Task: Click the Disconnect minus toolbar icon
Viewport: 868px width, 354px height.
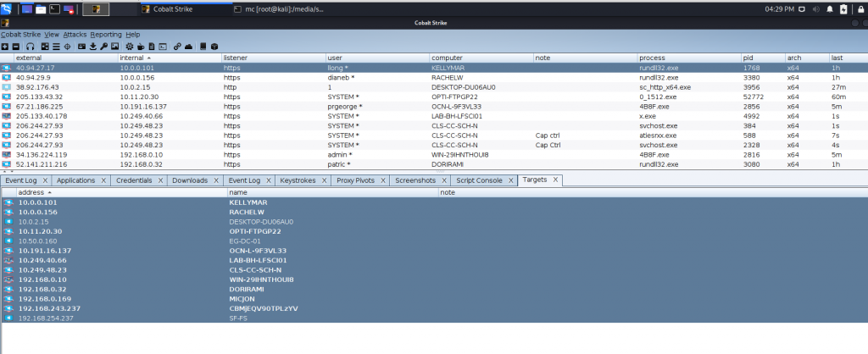Action: click(x=15, y=47)
